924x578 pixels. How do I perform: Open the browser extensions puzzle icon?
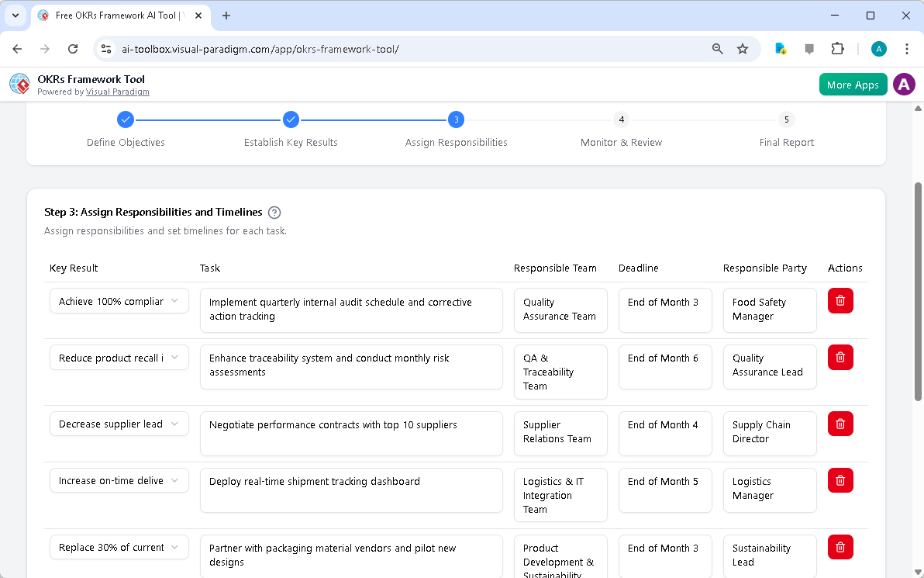837,49
